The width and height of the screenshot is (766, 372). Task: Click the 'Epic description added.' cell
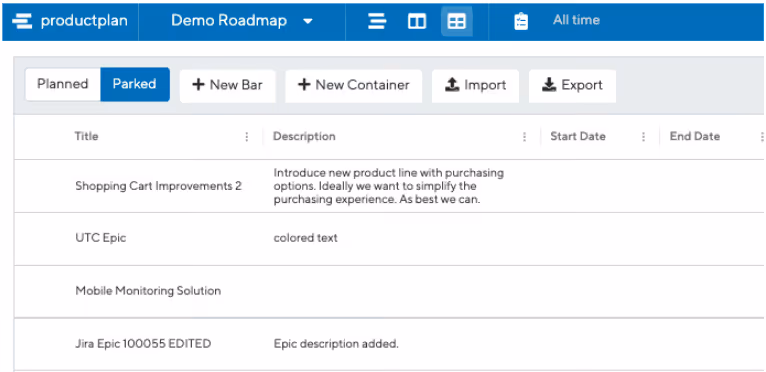pos(336,344)
